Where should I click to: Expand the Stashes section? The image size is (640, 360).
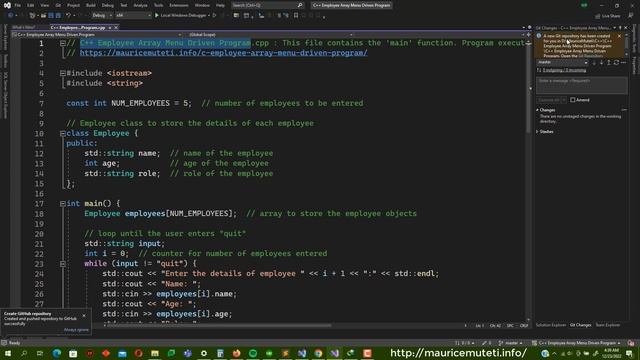tap(538, 131)
